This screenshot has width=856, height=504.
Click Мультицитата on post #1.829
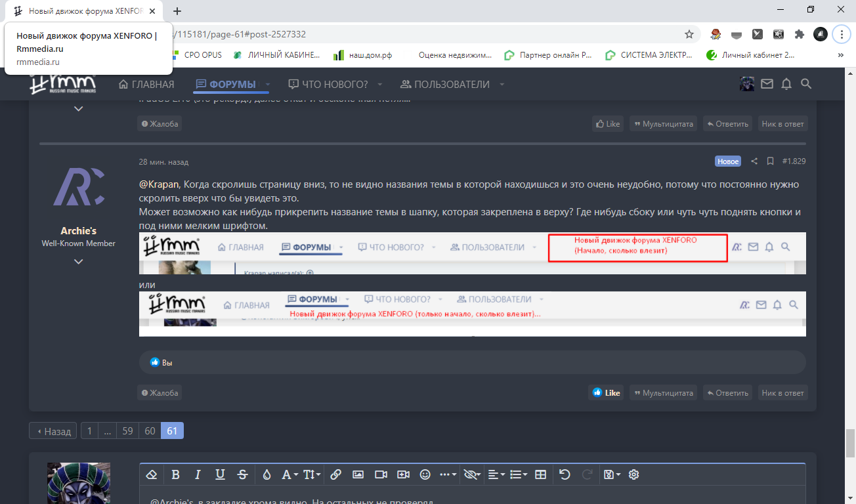coord(664,393)
